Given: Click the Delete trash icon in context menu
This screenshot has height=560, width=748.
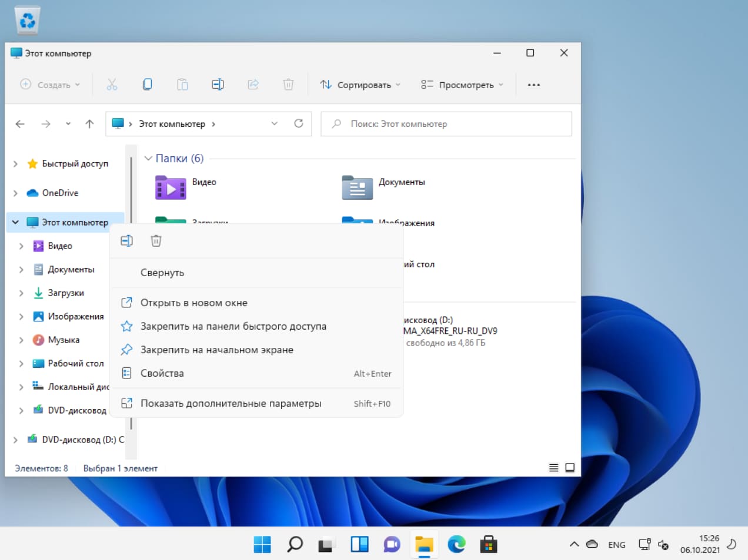Looking at the screenshot, I should pyautogui.click(x=156, y=241).
